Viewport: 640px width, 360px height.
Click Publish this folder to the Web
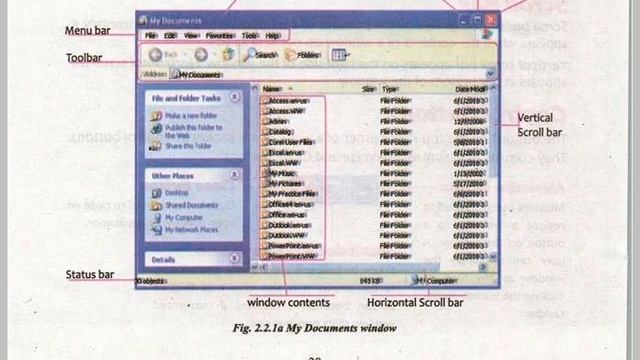[193, 131]
